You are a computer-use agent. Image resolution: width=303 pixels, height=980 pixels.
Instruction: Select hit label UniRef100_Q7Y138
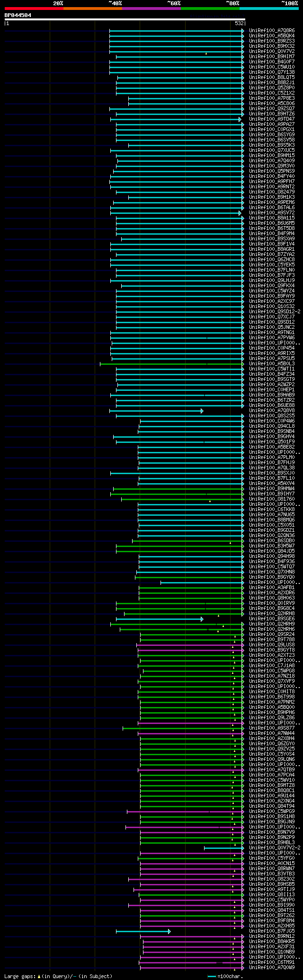point(272,72)
